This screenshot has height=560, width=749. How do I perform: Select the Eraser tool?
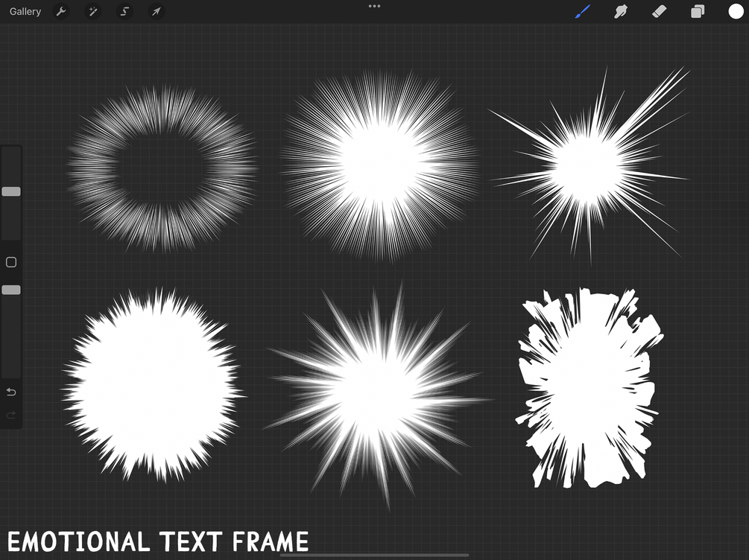tap(660, 11)
